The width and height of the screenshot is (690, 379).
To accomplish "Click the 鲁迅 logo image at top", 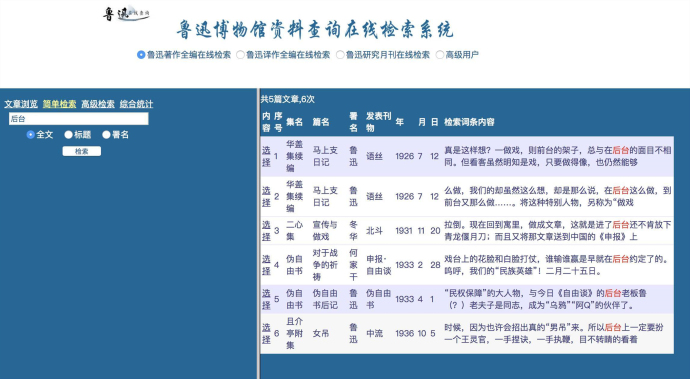I will coord(126,14).
